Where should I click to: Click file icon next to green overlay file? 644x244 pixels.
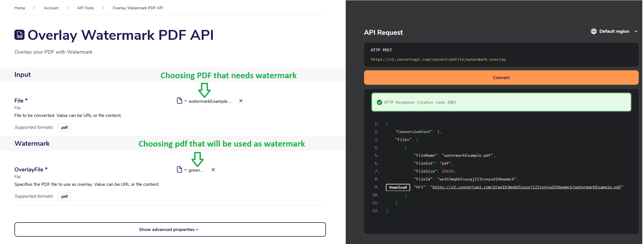click(x=179, y=169)
